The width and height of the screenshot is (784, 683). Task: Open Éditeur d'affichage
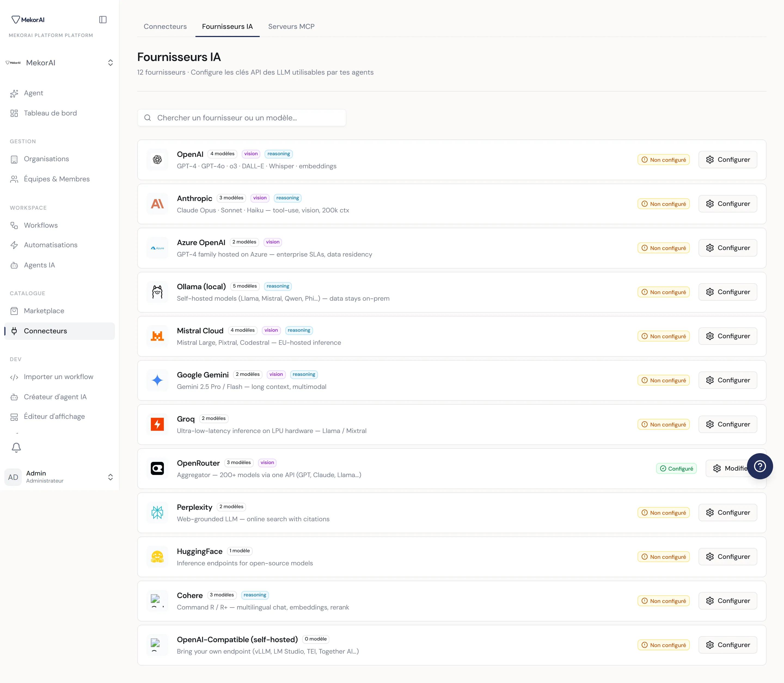coord(59,417)
